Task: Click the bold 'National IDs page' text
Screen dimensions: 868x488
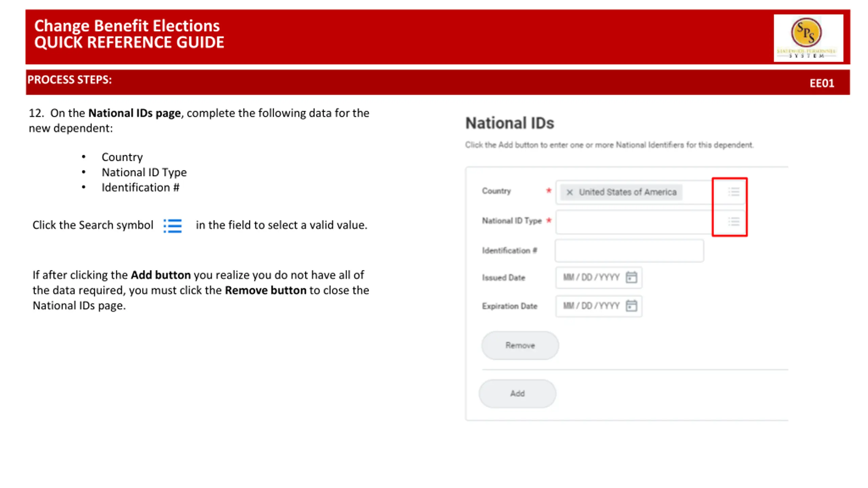Action: point(135,113)
